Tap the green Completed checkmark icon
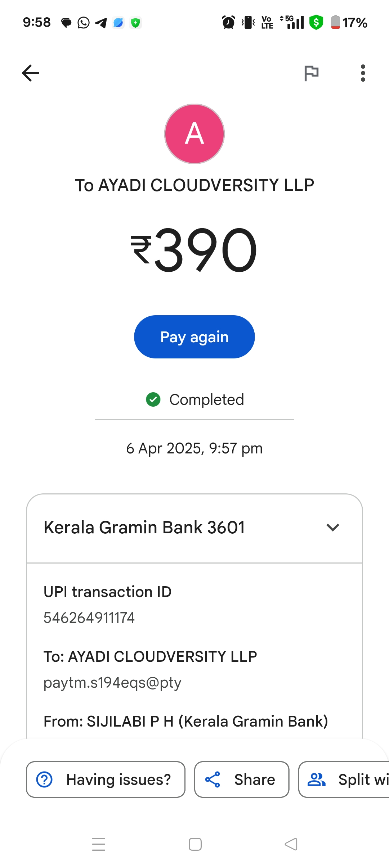Screen dimensions: 389x868 point(153,399)
